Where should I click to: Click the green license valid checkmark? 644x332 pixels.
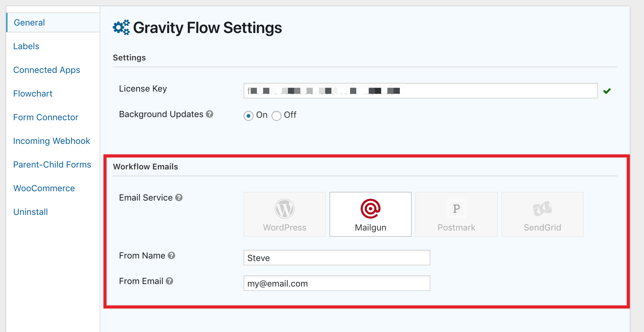[607, 91]
